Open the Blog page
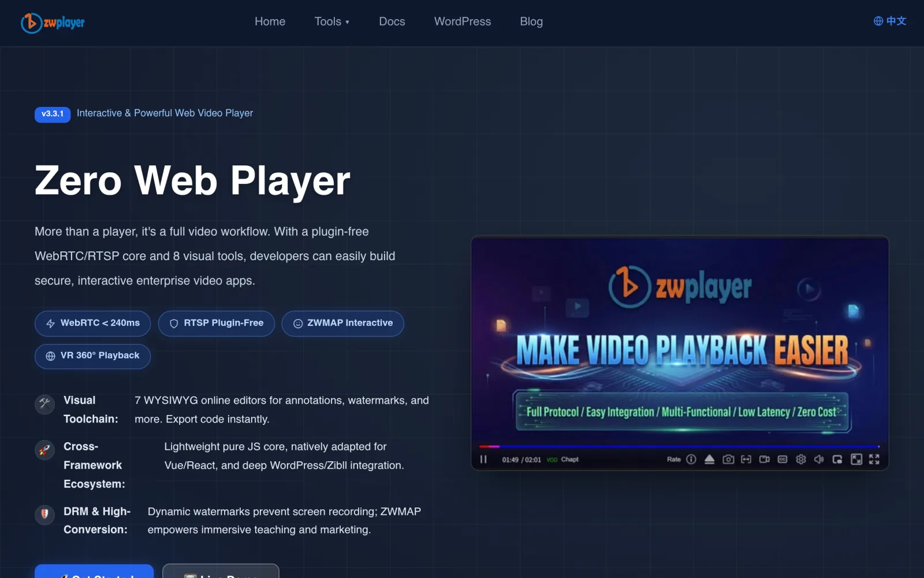The height and width of the screenshot is (578, 924). pos(531,21)
